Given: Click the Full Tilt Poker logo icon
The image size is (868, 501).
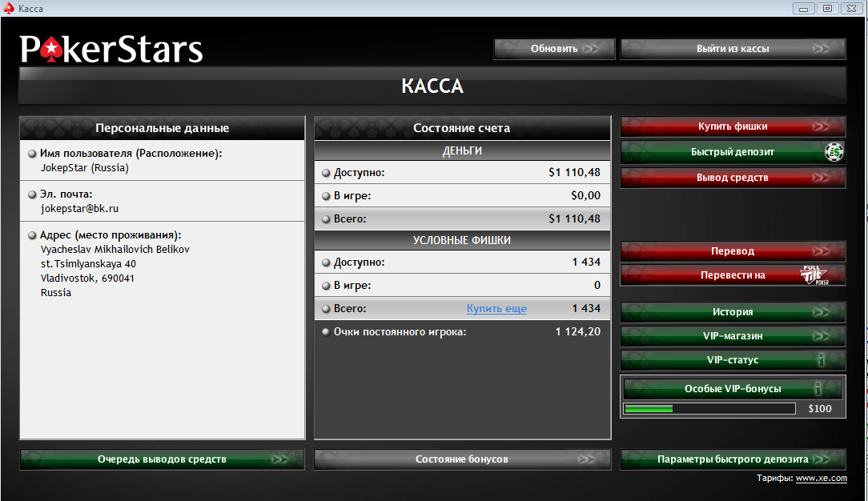Looking at the screenshot, I should coord(815,275).
